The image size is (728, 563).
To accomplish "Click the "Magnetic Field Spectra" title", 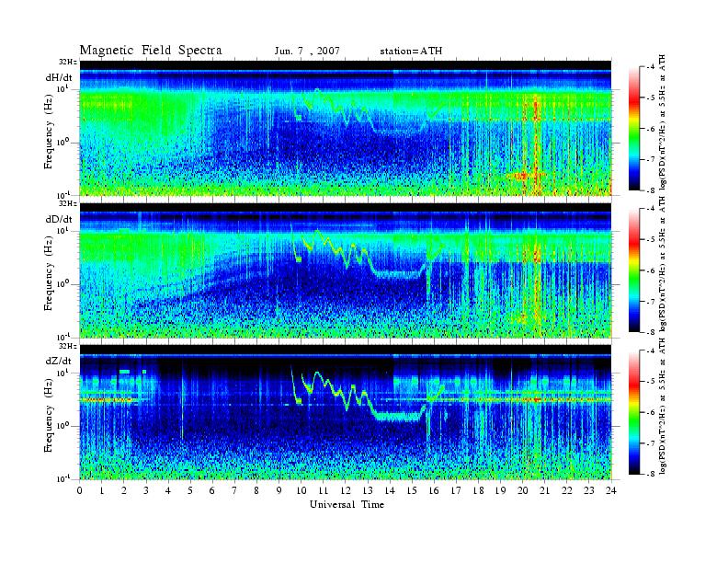I will tap(151, 51).
